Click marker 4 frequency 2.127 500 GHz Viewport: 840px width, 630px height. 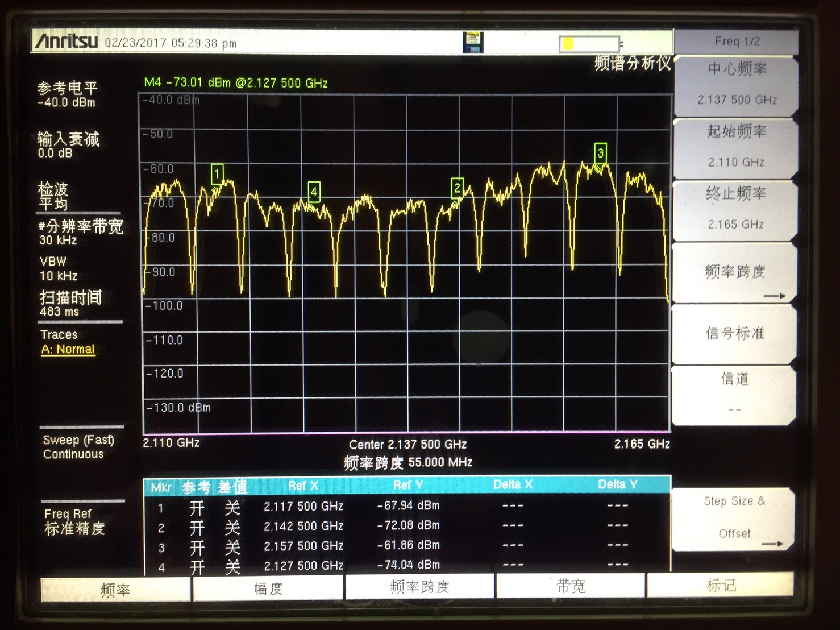303,566
